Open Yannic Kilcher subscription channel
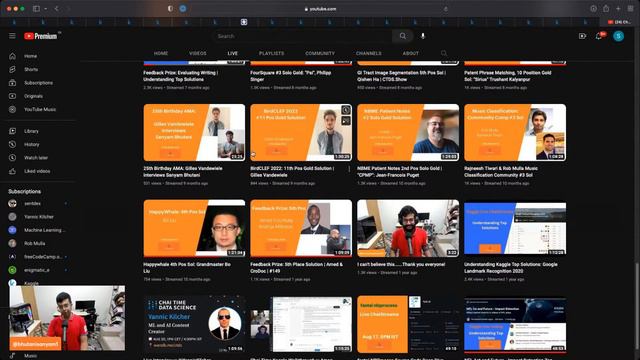This screenshot has height=360, width=640. (x=39, y=217)
